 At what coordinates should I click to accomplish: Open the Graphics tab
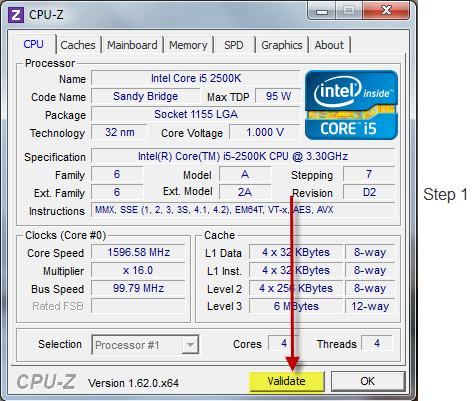coord(282,45)
